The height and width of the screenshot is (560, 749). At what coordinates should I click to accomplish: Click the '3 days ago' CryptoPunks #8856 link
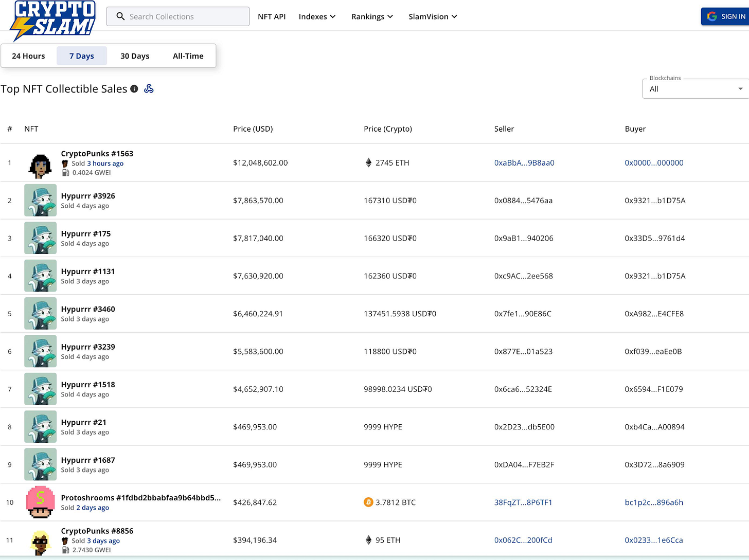tap(103, 541)
